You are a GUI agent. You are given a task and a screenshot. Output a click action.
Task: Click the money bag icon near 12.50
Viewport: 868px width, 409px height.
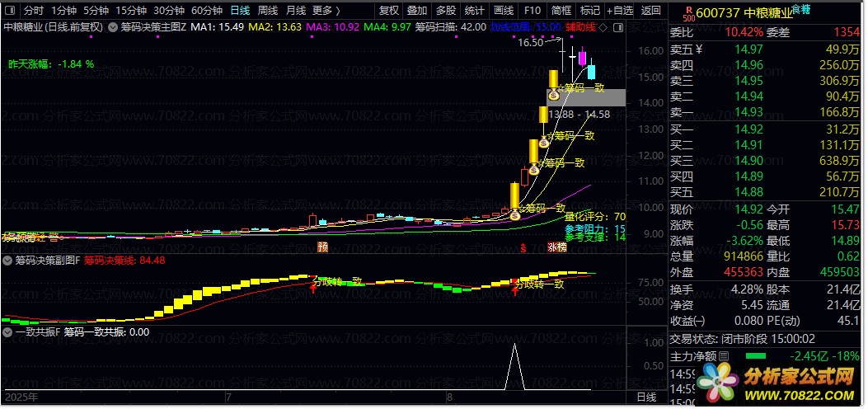[x=544, y=142]
